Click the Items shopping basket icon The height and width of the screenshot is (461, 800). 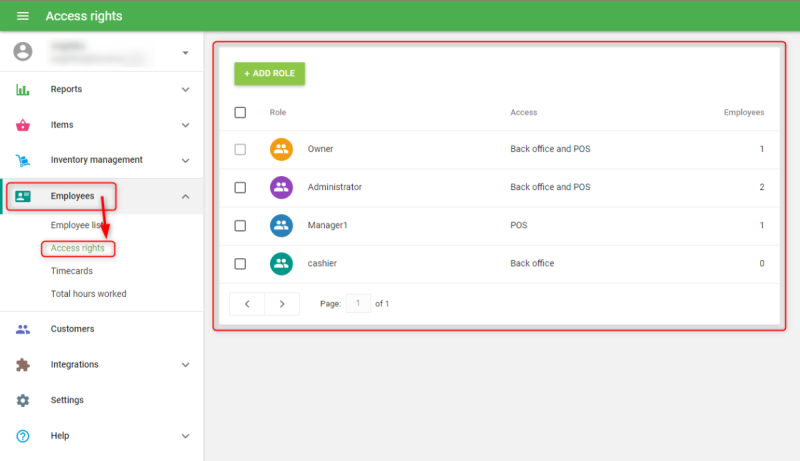[x=23, y=125]
